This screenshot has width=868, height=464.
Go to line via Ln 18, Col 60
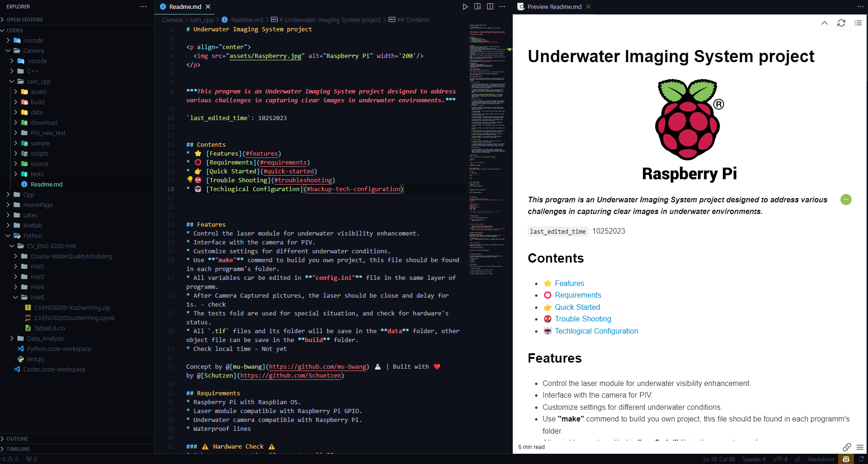[x=719, y=459]
